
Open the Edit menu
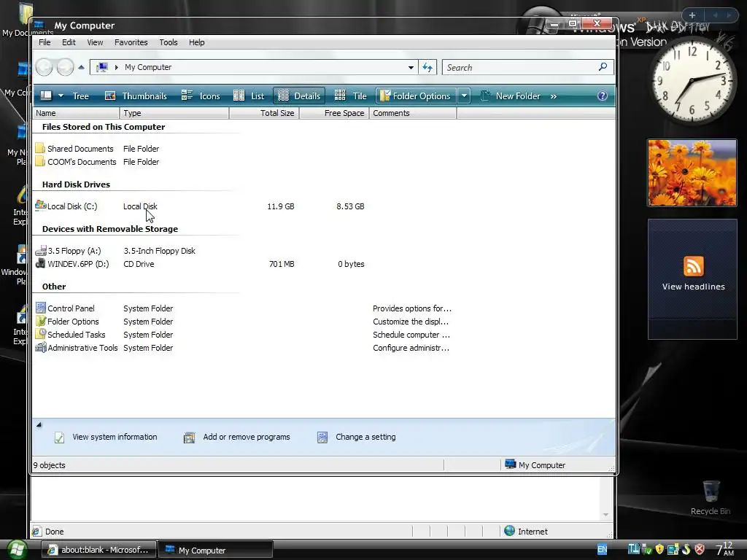(x=69, y=42)
